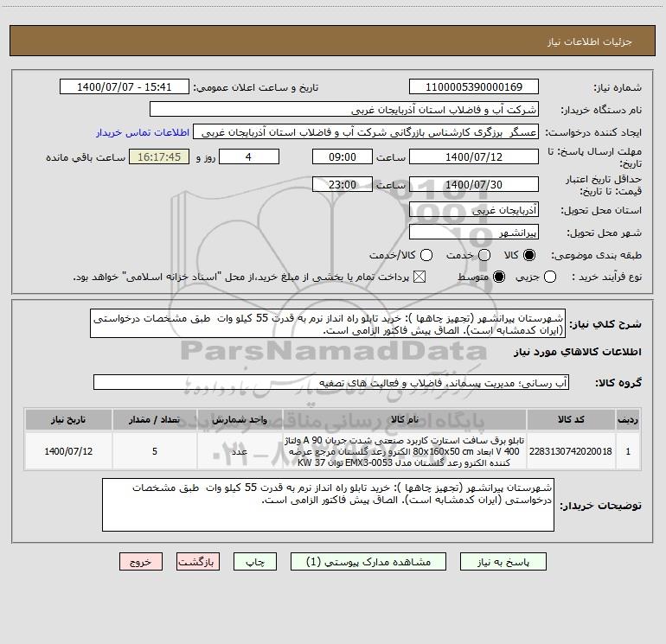Click the 'چاپ' print button
The image size is (666, 644).
255,562
